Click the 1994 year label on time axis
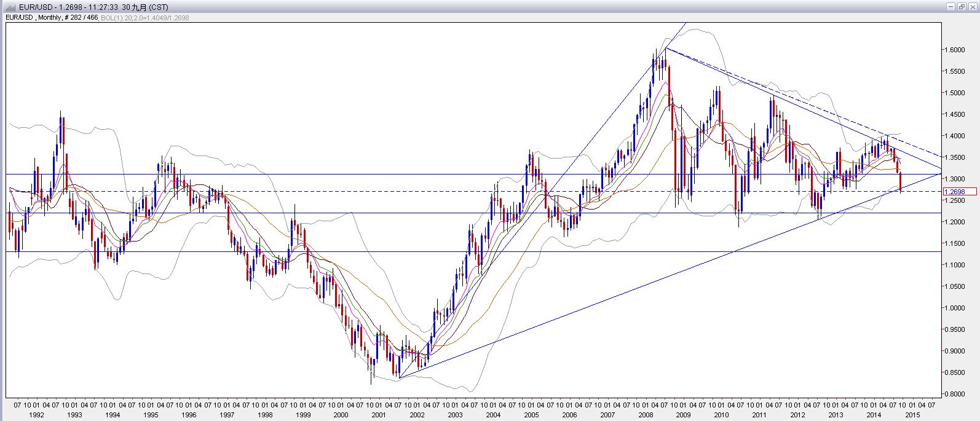 [x=113, y=415]
